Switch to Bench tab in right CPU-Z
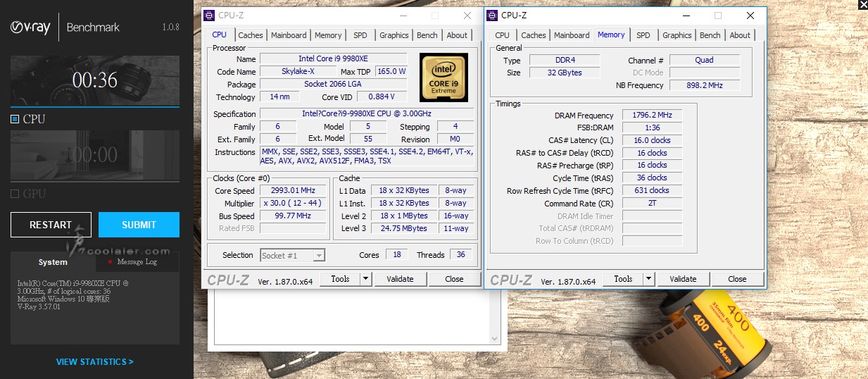 pos(710,35)
